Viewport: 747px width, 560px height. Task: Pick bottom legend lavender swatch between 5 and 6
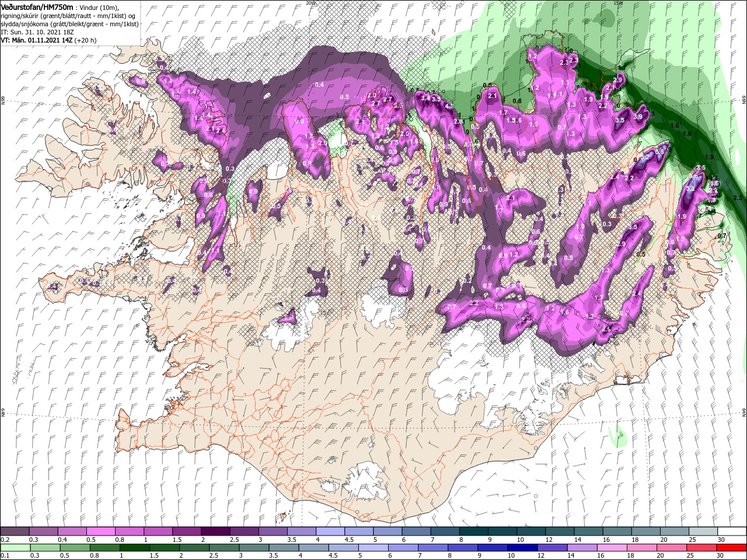(x=372, y=548)
